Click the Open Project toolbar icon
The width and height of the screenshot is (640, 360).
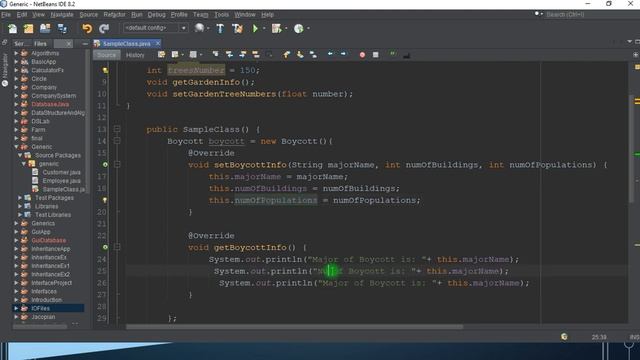coord(45,29)
